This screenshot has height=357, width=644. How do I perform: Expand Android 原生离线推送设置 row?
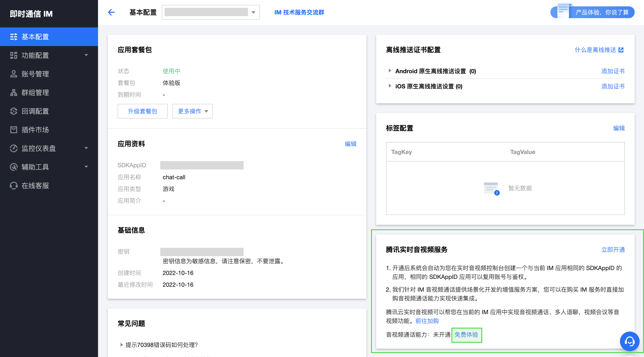[390, 71]
